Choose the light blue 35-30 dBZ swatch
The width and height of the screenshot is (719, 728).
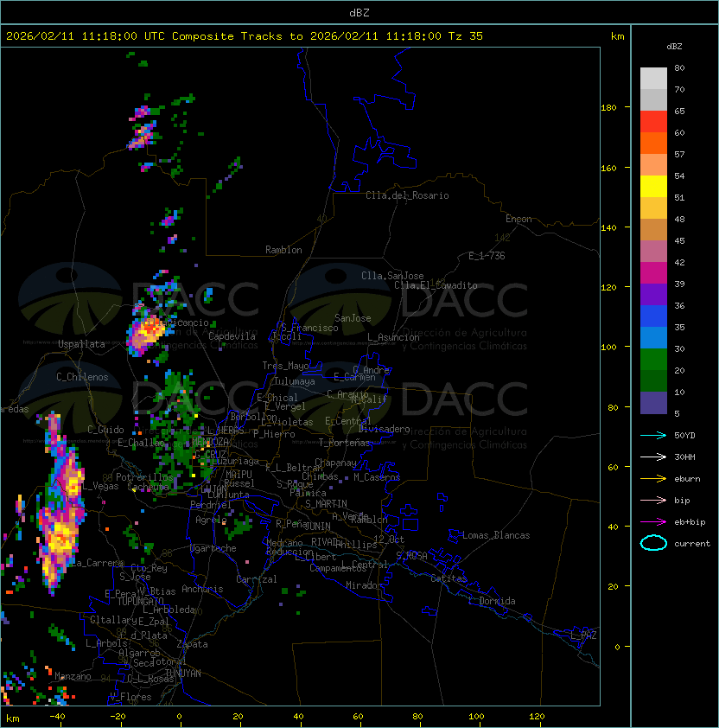tap(653, 338)
